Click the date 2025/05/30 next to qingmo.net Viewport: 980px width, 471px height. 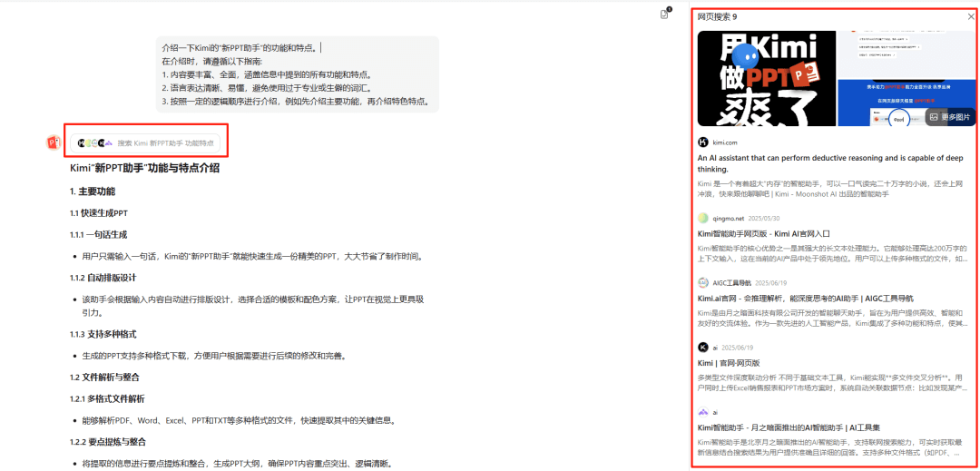pos(762,219)
